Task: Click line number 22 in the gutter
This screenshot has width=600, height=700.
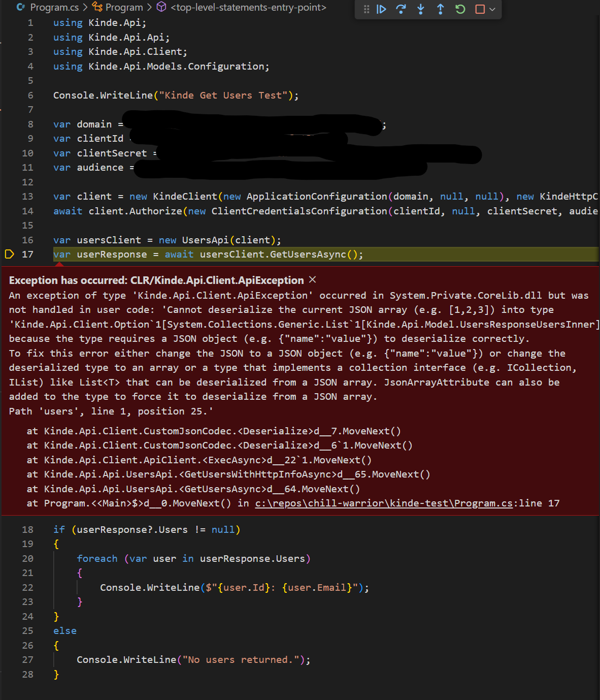Action: (x=27, y=588)
